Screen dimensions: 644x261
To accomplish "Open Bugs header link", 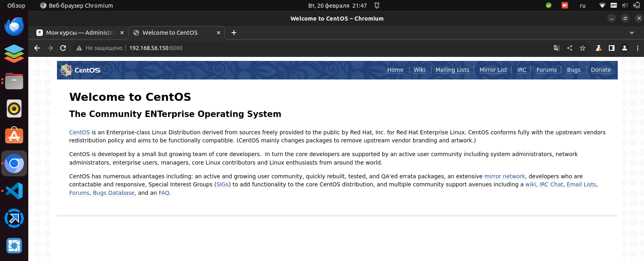I will (x=574, y=70).
